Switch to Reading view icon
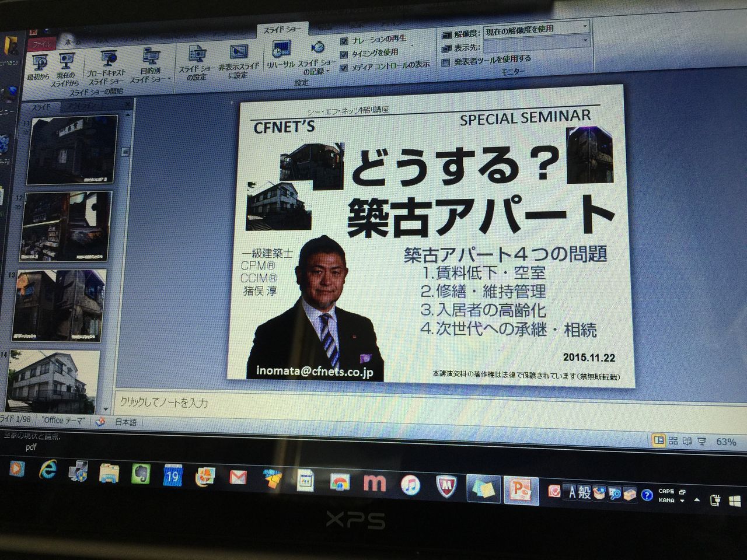The width and height of the screenshot is (747, 560). coord(687,442)
